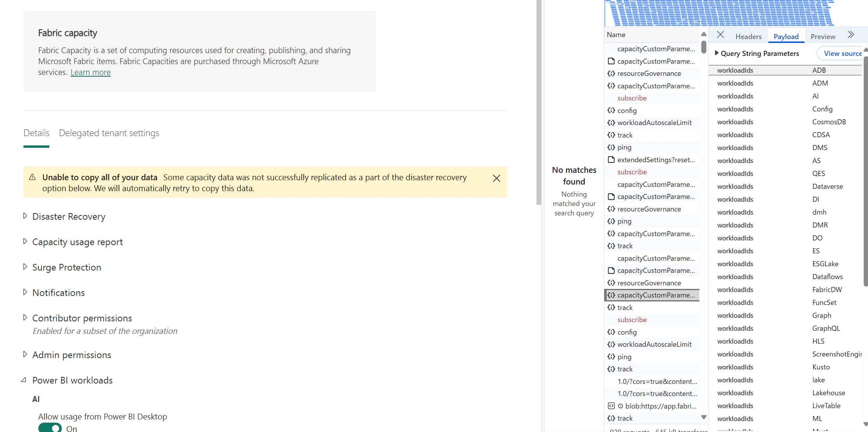Select first 1.0/?cors=true&content request
The width and height of the screenshot is (868, 432).
[652, 382]
